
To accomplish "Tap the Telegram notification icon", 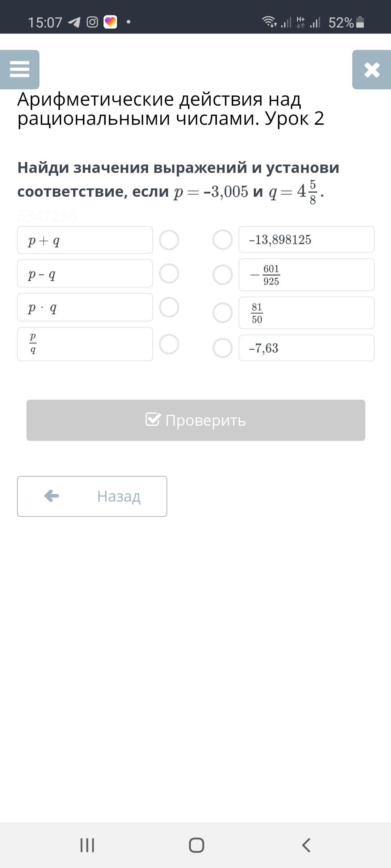I will [74, 22].
